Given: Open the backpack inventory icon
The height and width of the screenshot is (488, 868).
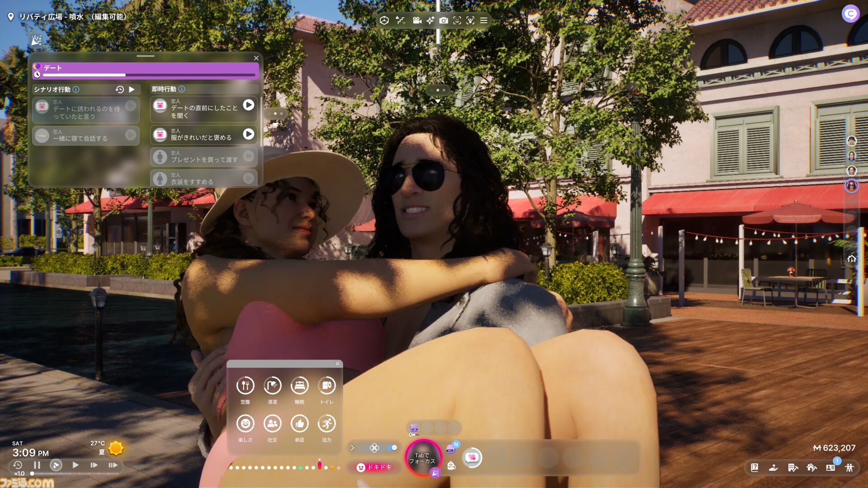Looking at the screenshot, I should (451, 465).
